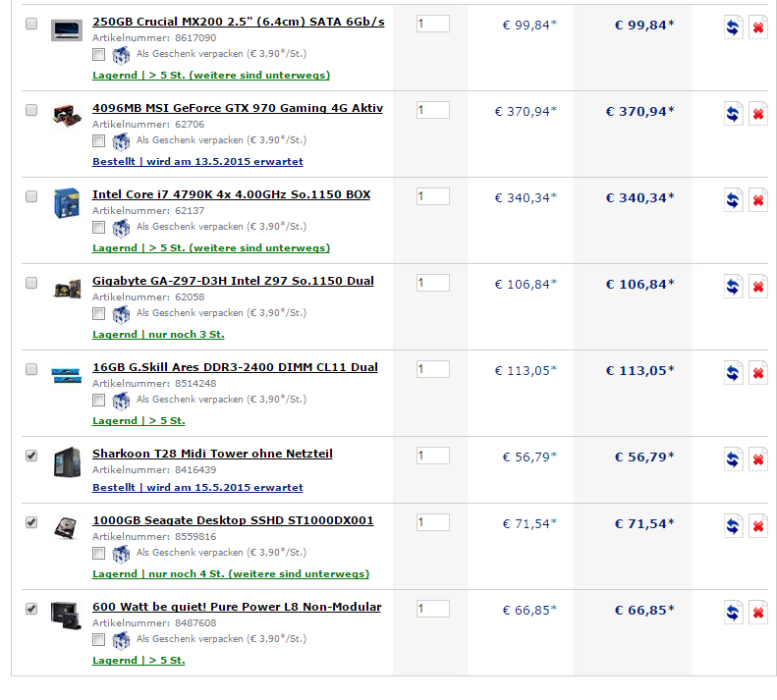The height and width of the screenshot is (700, 777).
Task: Enable gift wrapping for Seagate SSHD
Action: [x=98, y=554]
